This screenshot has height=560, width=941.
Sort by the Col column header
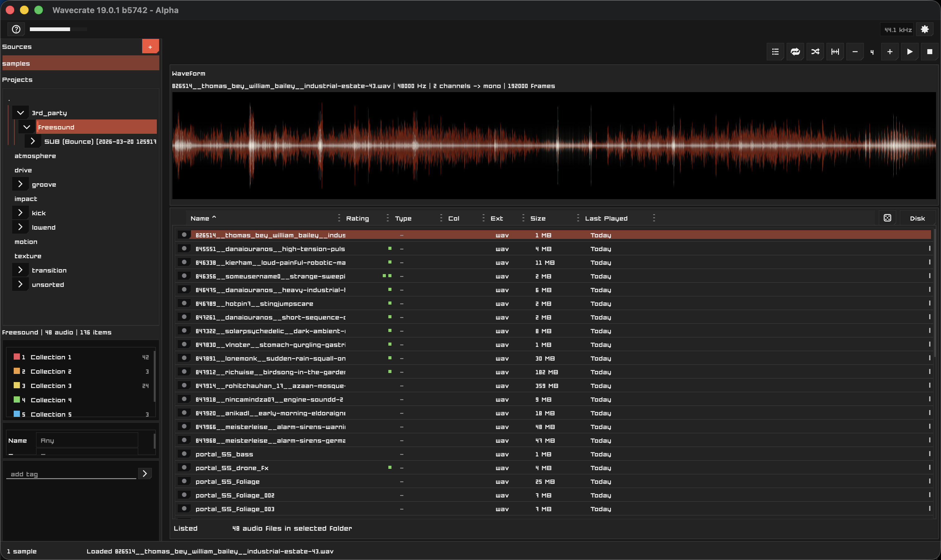coord(454,218)
